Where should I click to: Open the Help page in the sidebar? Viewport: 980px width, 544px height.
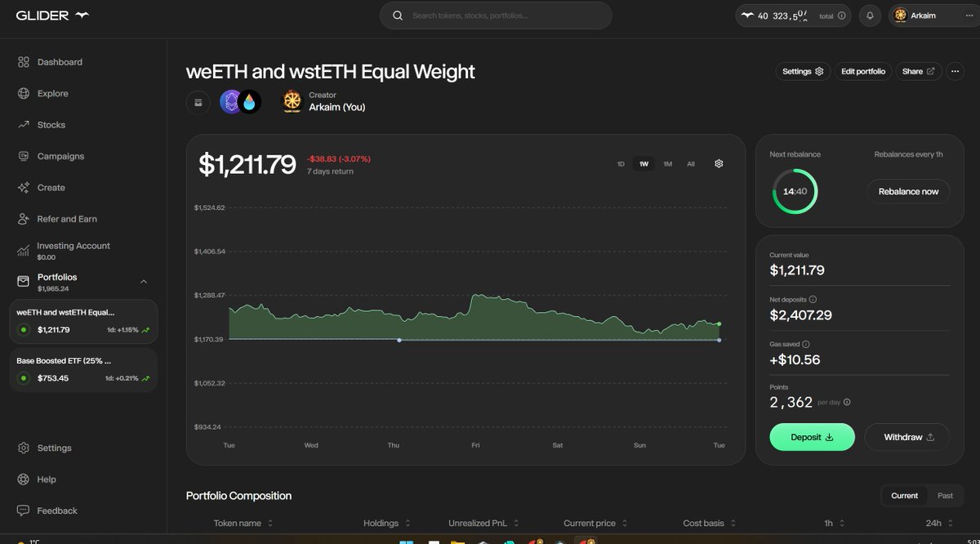pyautogui.click(x=37, y=479)
